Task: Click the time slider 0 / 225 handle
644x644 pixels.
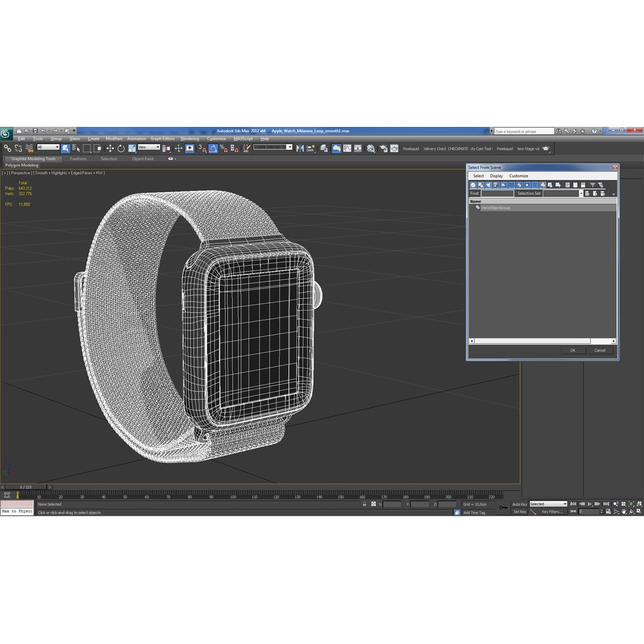Action: coord(26,487)
